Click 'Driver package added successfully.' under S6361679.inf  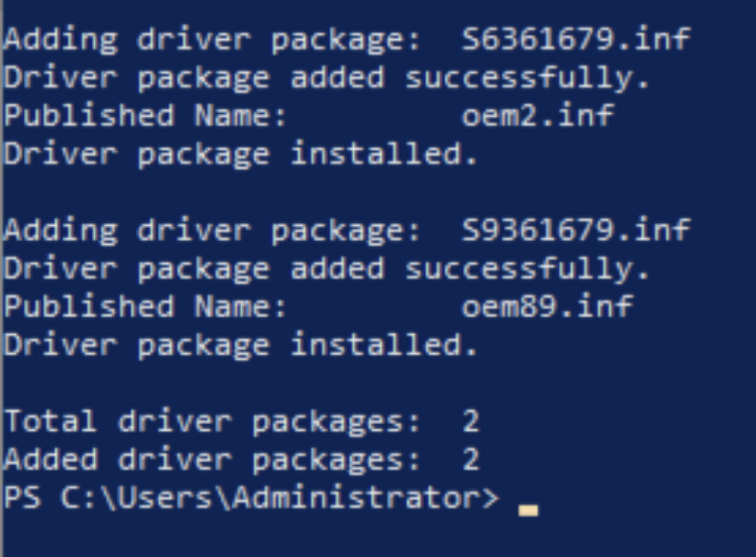(x=326, y=78)
